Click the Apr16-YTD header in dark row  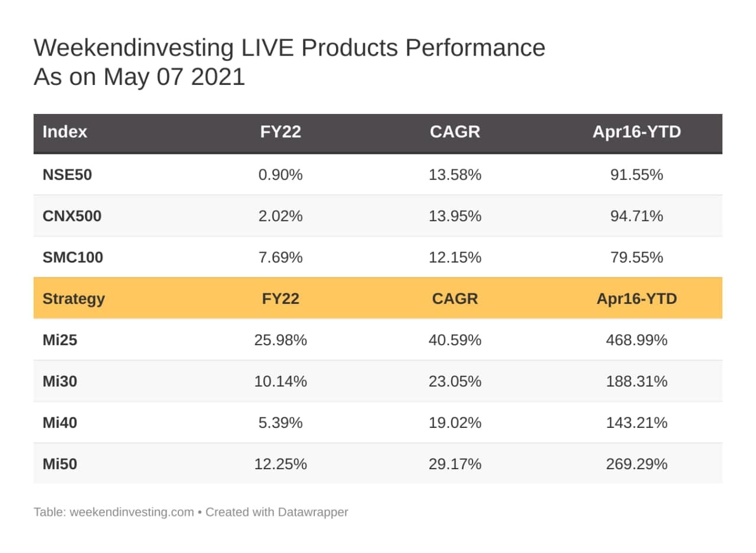click(636, 132)
